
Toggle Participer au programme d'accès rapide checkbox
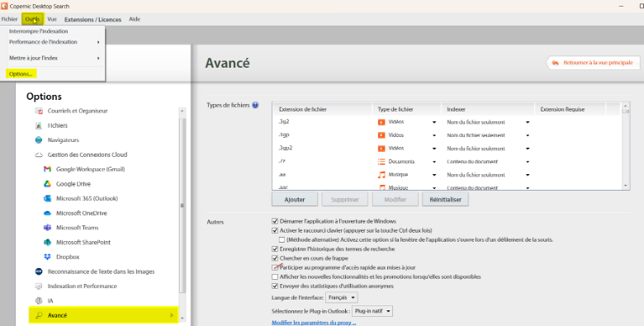(275, 267)
